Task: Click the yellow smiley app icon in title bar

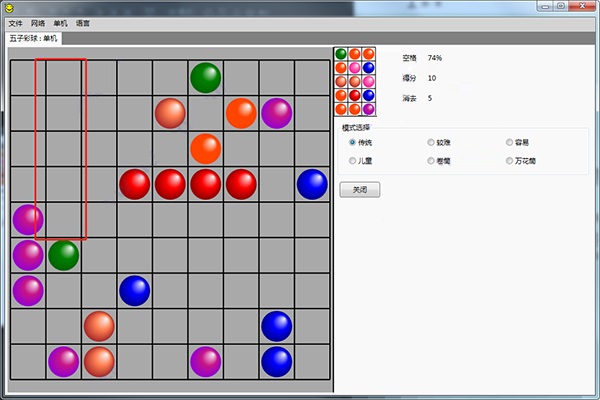Action: click(10, 7)
